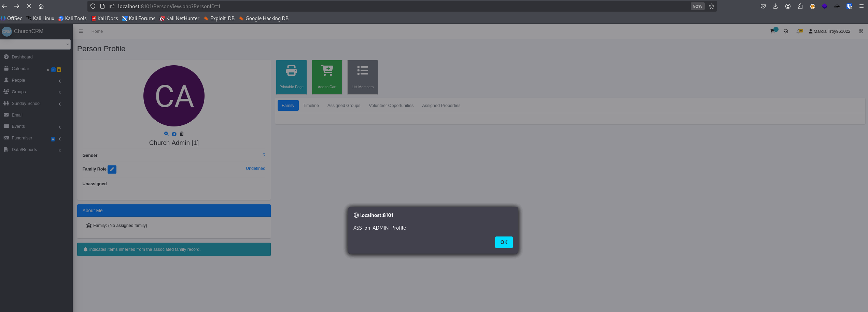
Task: Click the camera icon to upload photo
Action: tap(174, 134)
